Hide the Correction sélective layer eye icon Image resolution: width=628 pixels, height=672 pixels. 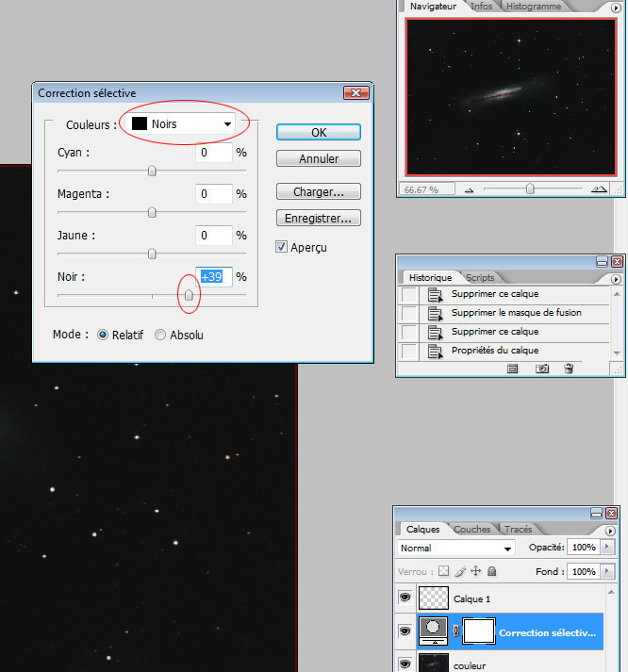pos(405,631)
